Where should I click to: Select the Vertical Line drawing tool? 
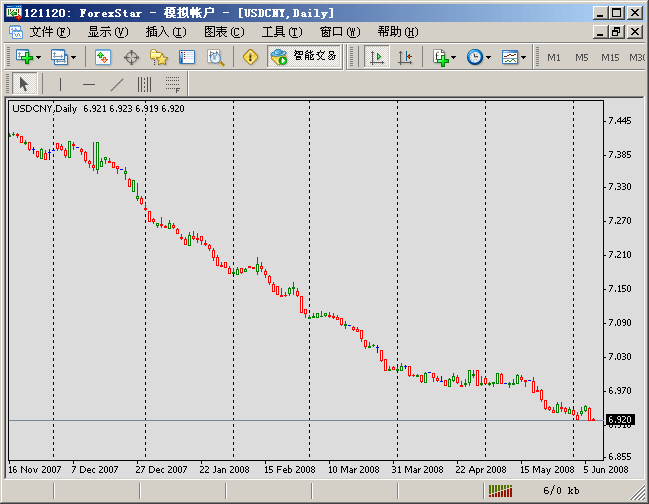[x=60, y=84]
